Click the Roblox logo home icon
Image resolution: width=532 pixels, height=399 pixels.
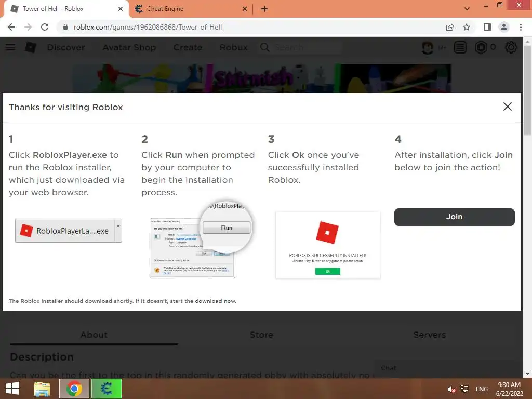point(31,47)
